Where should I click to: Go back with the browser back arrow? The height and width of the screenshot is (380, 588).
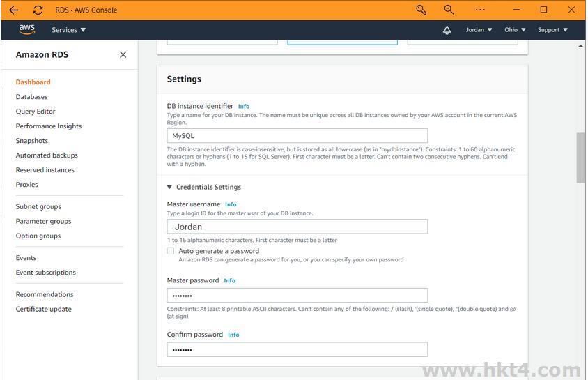pos(14,10)
